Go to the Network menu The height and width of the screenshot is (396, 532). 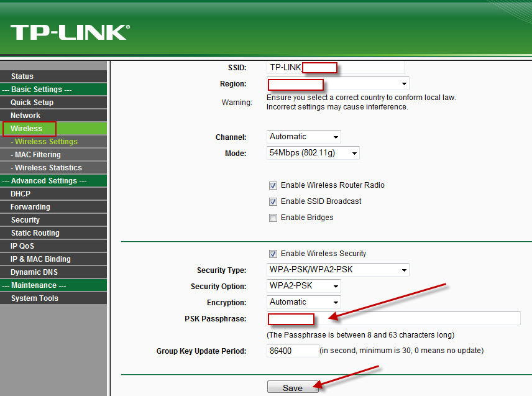(53, 116)
